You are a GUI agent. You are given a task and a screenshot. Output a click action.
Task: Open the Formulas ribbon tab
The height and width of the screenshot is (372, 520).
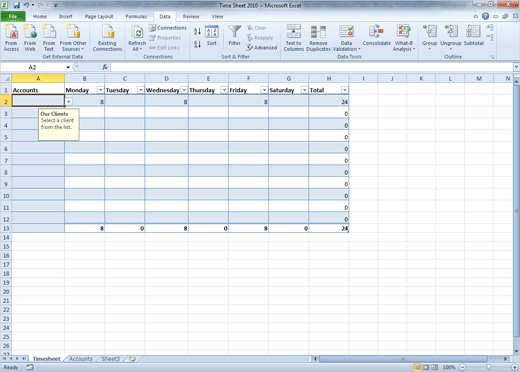[136, 16]
